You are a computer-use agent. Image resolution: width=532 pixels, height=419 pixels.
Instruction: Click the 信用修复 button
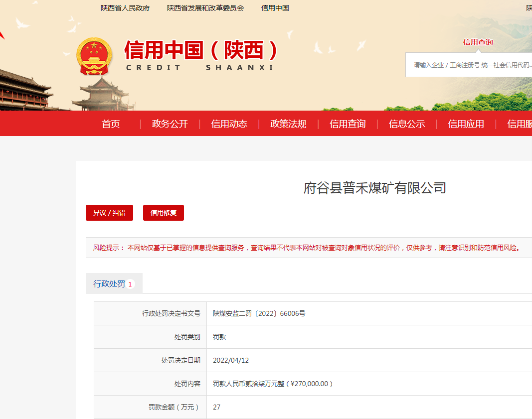[164, 213]
